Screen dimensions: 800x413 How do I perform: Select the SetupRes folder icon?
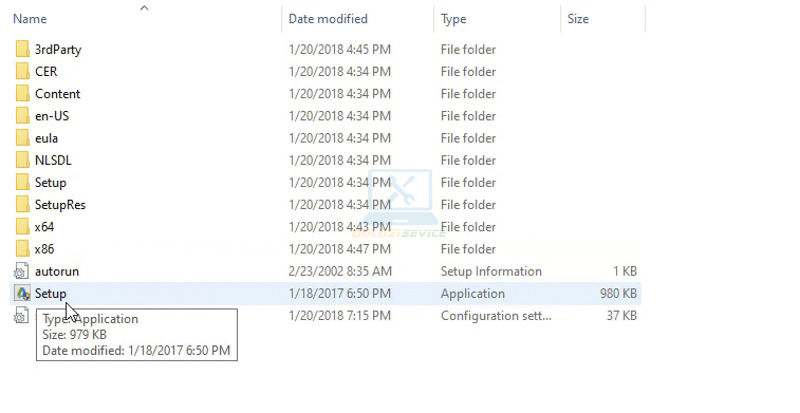(x=22, y=205)
